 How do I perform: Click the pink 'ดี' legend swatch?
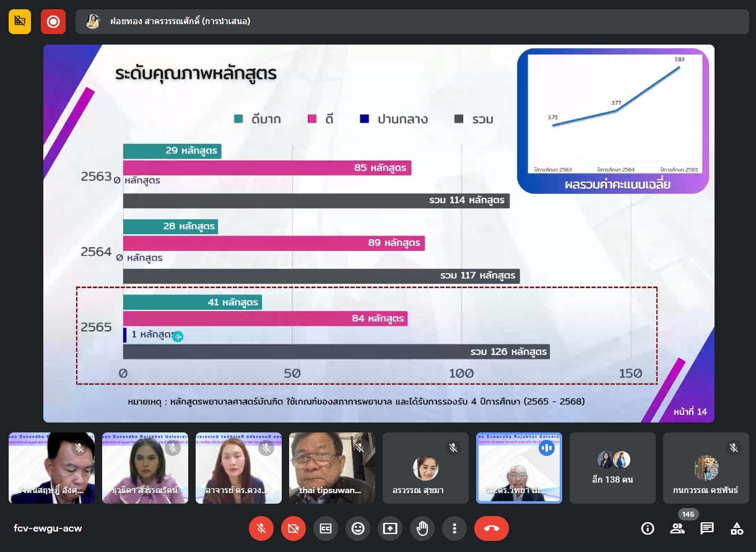pos(313,119)
